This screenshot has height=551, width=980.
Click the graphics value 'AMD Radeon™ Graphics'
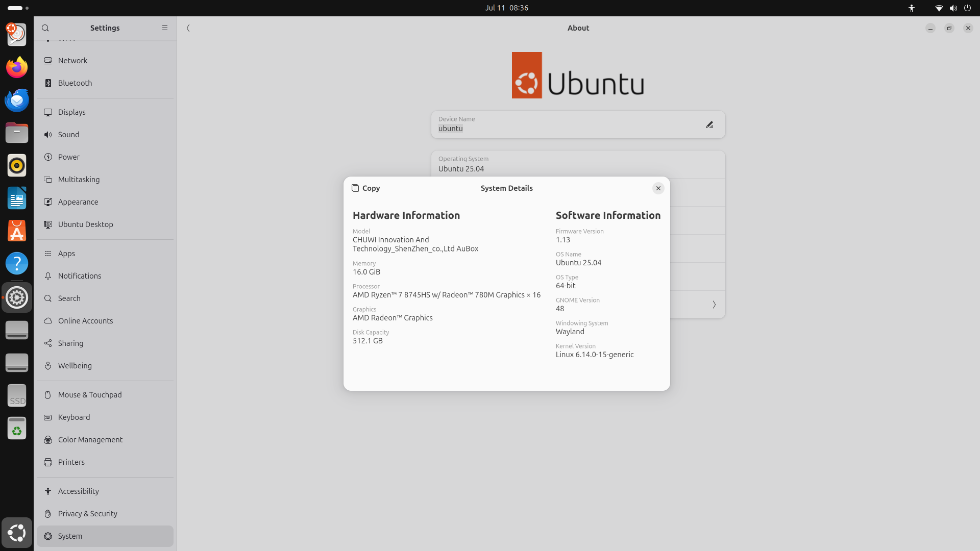coord(393,318)
